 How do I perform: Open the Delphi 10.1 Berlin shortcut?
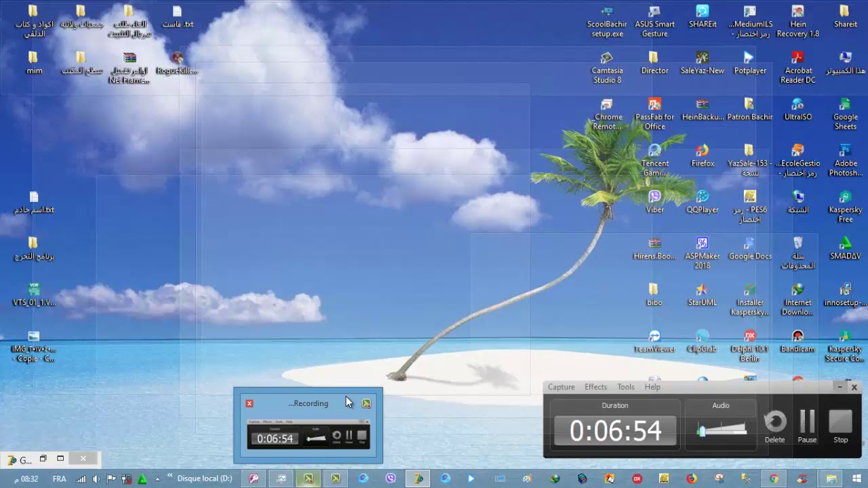click(x=750, y=346)
